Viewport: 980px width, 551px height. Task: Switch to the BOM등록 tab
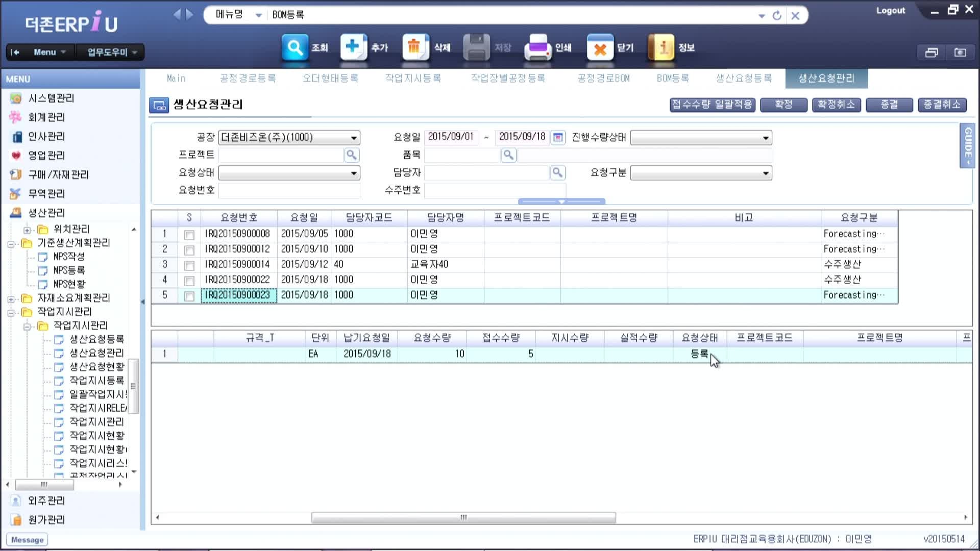[673, 78]
